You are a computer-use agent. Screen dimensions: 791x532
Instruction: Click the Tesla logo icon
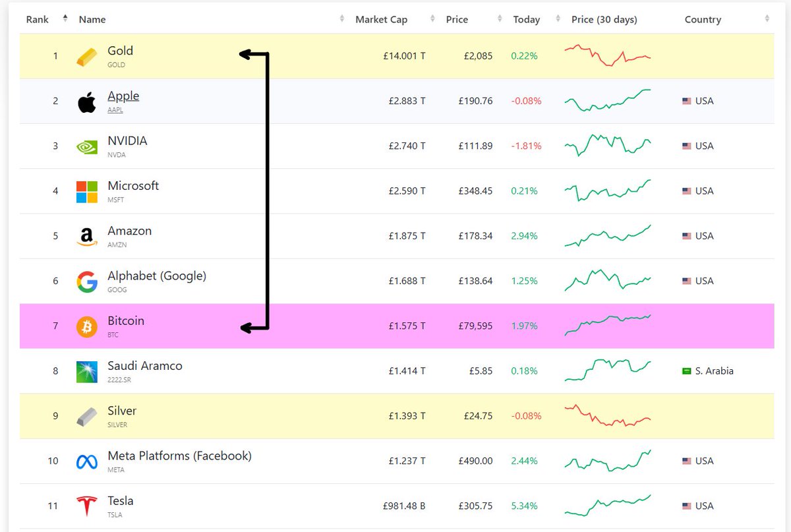(87, 506)
